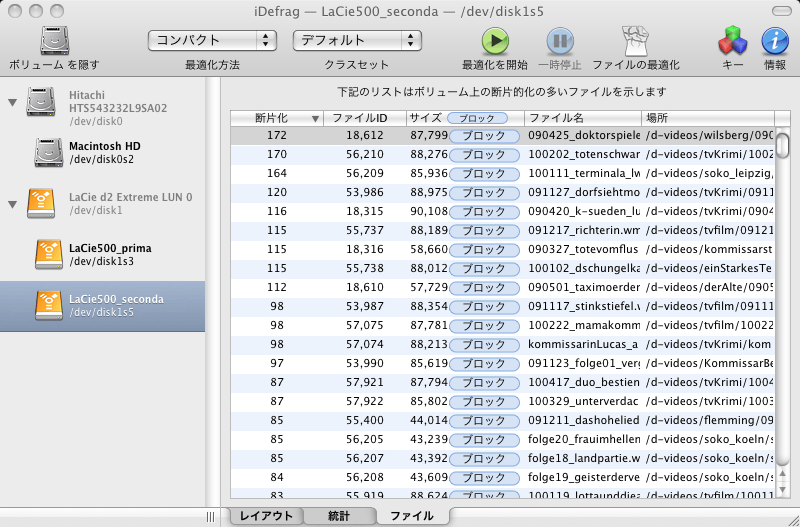Click location /d-videos/flemming path
800x527 pixels.
point(709,420)
